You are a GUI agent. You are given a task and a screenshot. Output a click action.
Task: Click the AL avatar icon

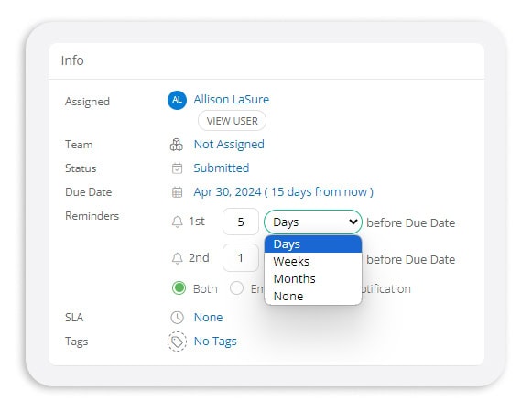coord(177,100)
